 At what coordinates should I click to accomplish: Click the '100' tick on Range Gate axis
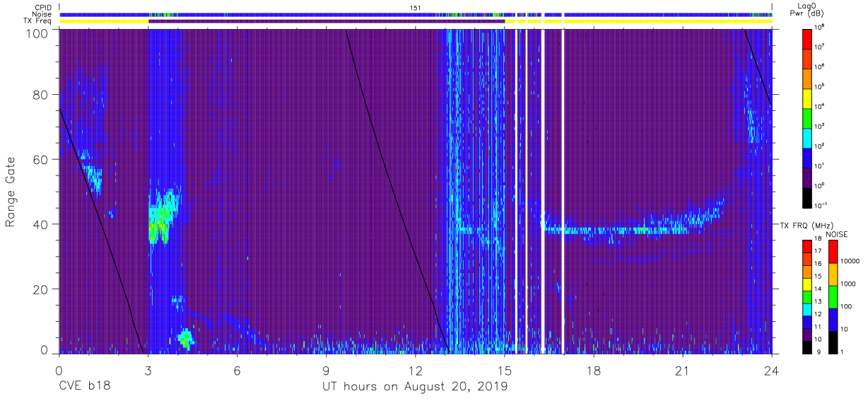coord(37,33)
